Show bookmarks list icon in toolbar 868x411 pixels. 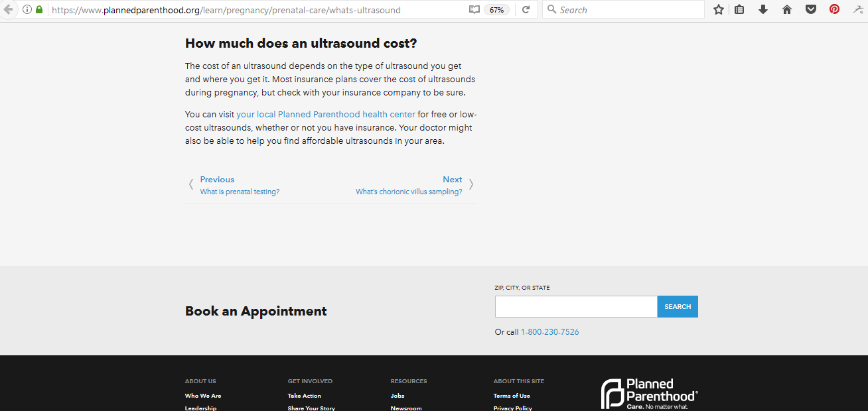(x=739, y=9)
